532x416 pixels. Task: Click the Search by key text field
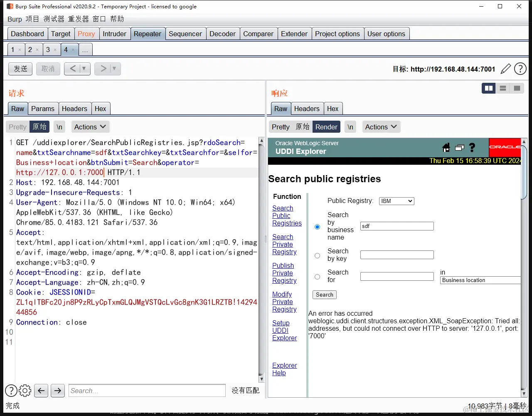397,255
